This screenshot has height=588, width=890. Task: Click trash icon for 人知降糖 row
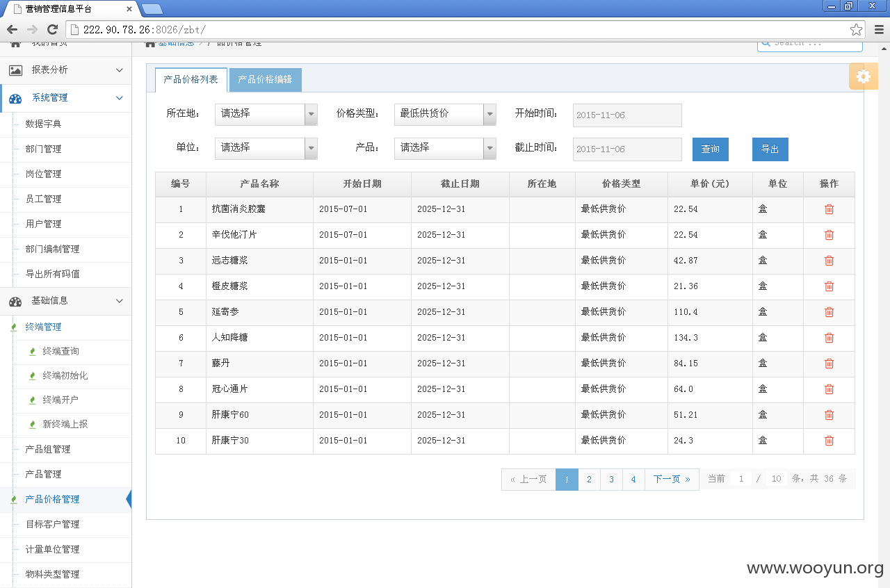[829, 338]
